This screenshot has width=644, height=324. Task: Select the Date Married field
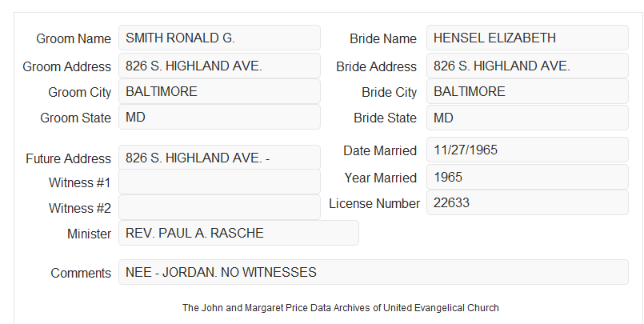pyautogui.click(x=527, y=150)
